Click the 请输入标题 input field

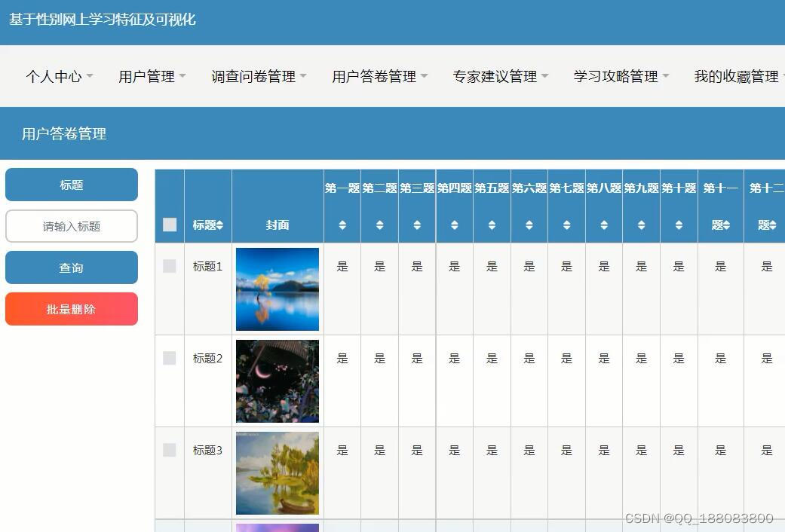click(72, 226)
